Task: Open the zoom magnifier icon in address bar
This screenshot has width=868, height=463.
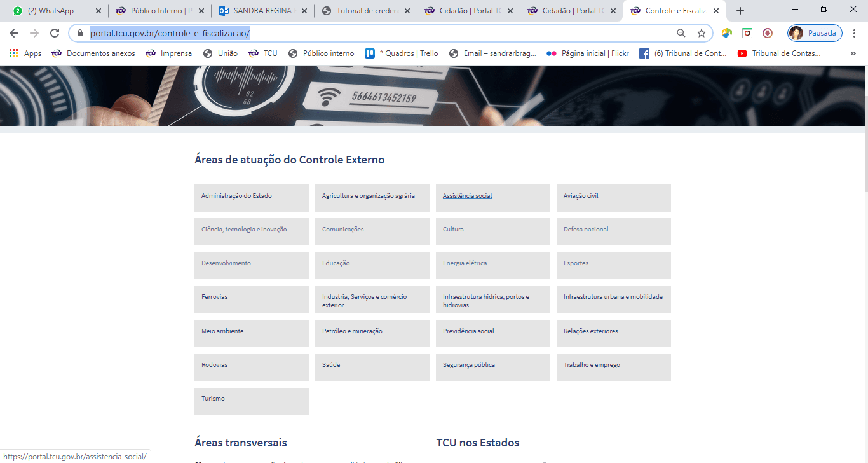Action: (x=681, y=33)
